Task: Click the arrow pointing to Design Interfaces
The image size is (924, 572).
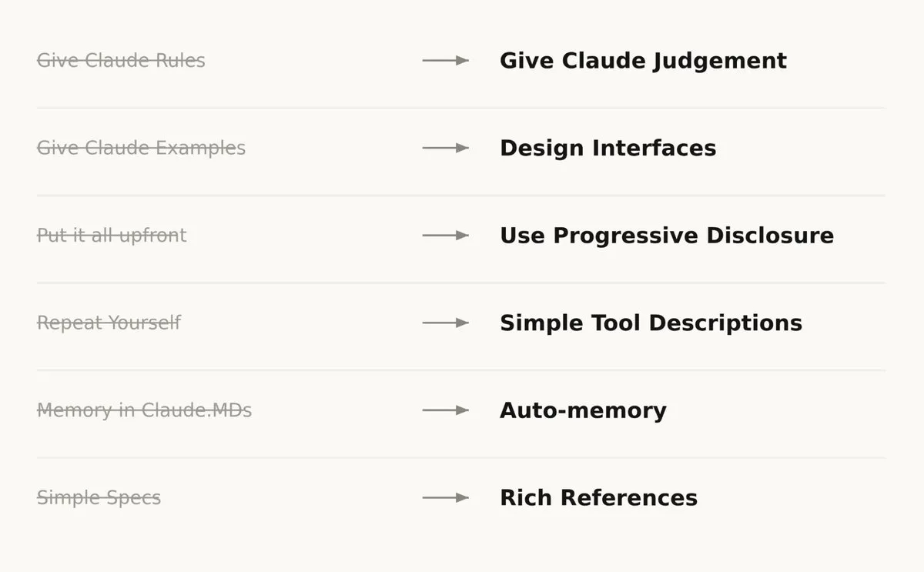Action: click(445, 148)
